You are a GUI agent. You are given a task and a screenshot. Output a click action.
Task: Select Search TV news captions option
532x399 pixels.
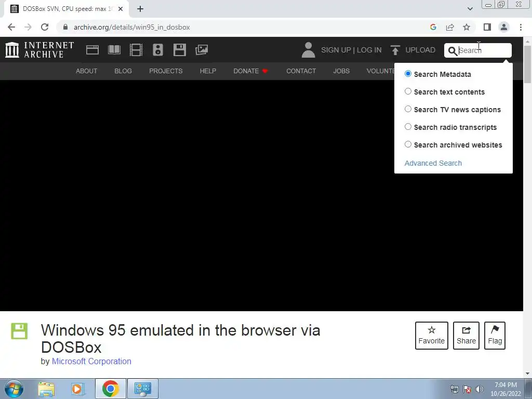tap(408, 109)
